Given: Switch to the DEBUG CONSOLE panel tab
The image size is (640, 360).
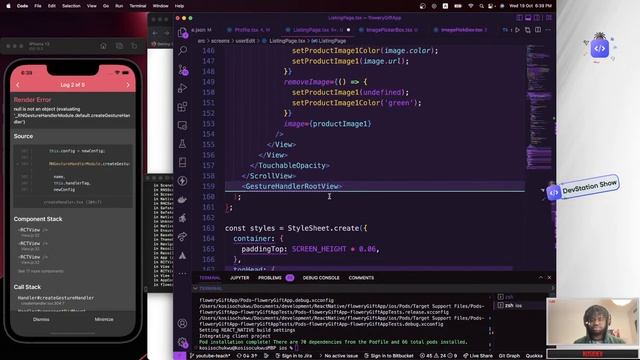Looking at the screenshot, I should click(x=321, y=278).
